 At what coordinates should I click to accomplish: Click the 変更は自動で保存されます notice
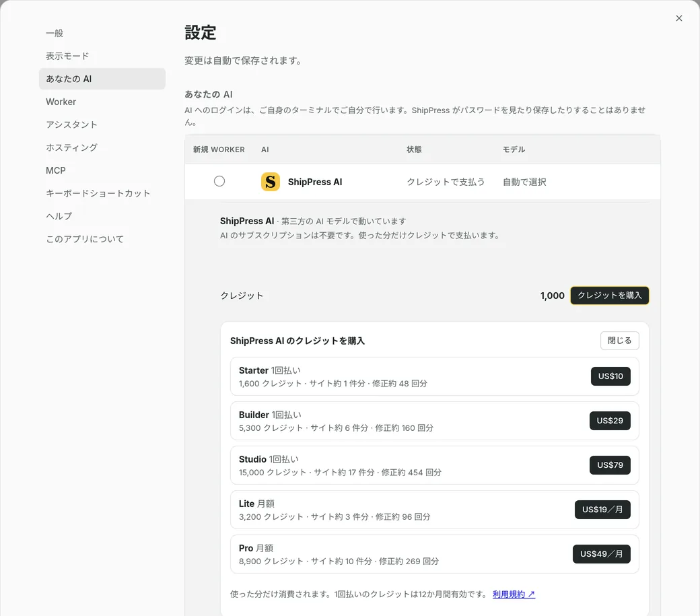tap(244, 61)
